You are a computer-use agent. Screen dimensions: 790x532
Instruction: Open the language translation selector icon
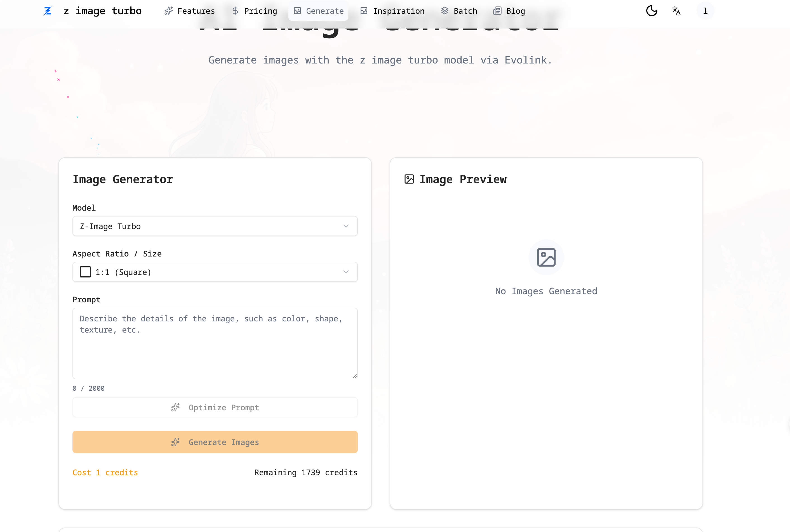[x=676, y=11]
